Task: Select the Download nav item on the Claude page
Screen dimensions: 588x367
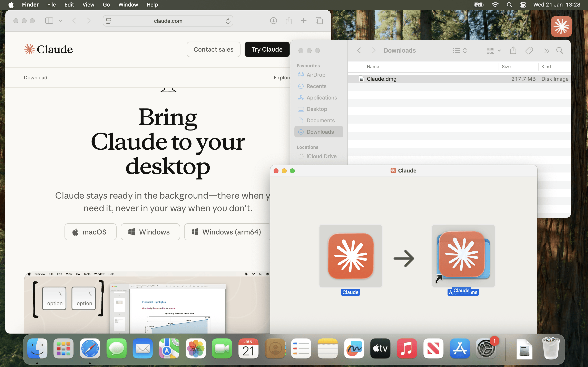Action: [35, 77]
